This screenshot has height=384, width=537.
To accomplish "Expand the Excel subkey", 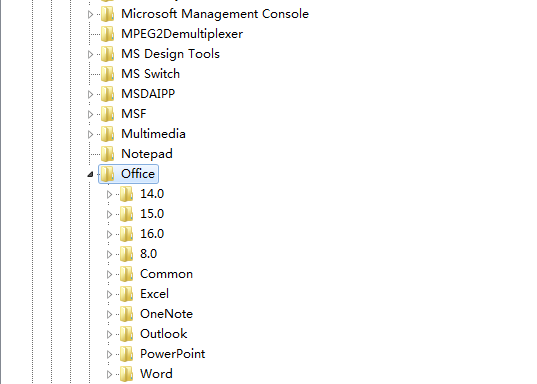I will tap(110, 294).
